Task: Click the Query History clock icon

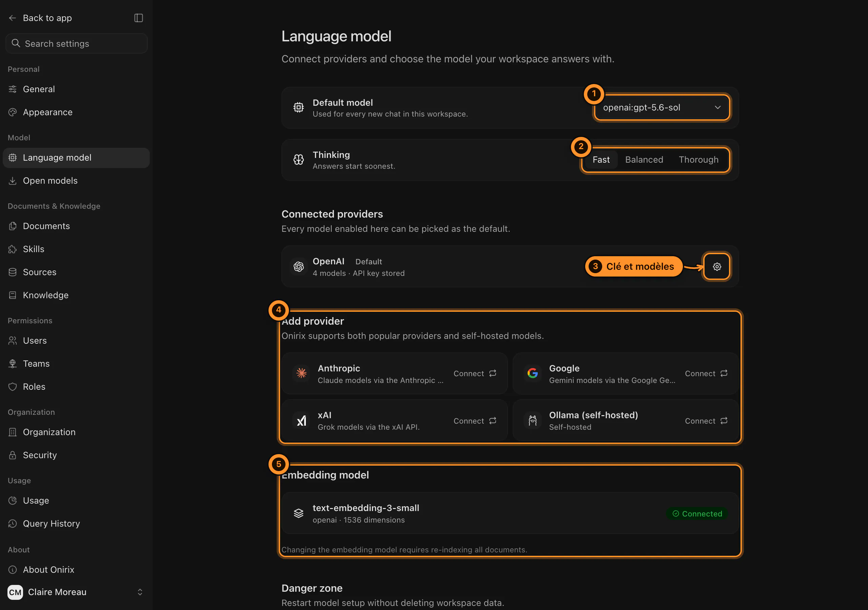Action: [13, 524]
